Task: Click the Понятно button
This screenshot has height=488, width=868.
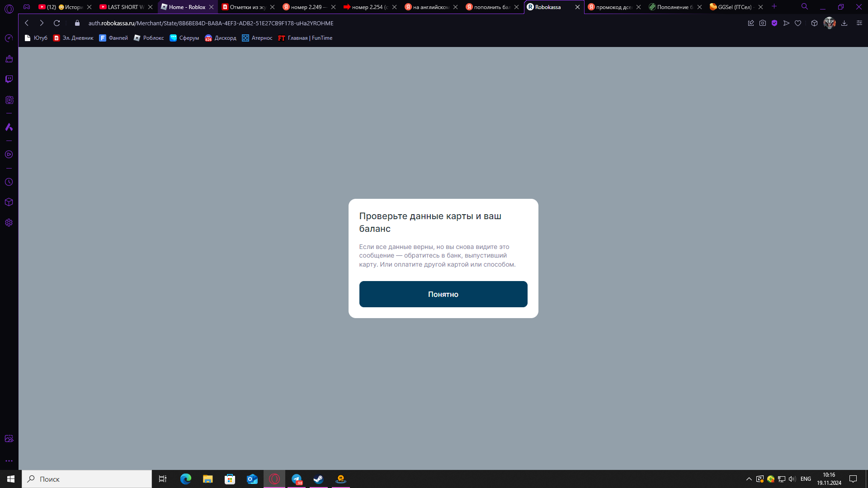Action: click(443, 294)
